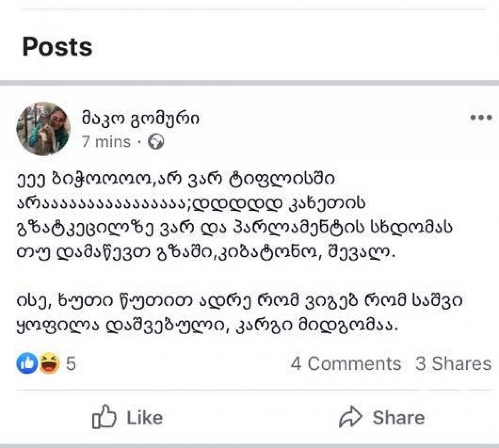499x448 pixels.
Task: Open მაკო გომური's profile by name
Action: click(141, 119)
